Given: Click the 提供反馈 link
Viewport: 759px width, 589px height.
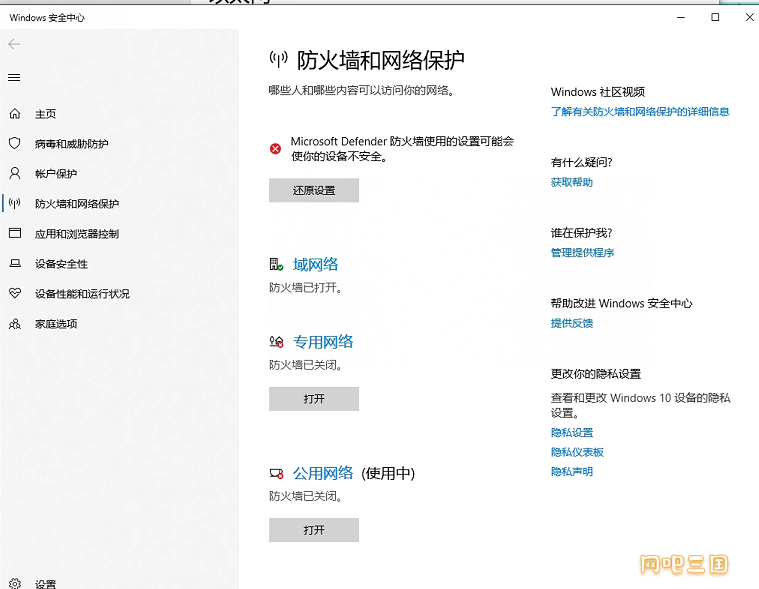Looking at the screenshot, I should pos(572,323).
